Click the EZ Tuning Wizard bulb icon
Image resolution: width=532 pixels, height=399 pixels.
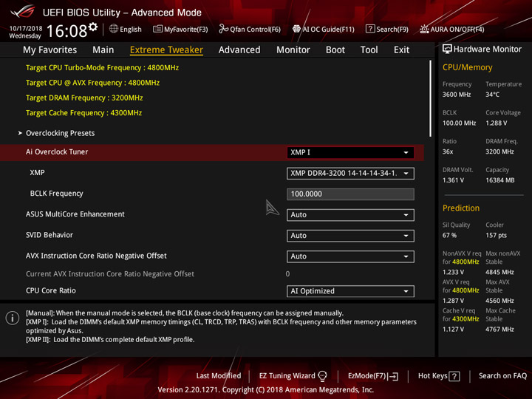(322, 375)
